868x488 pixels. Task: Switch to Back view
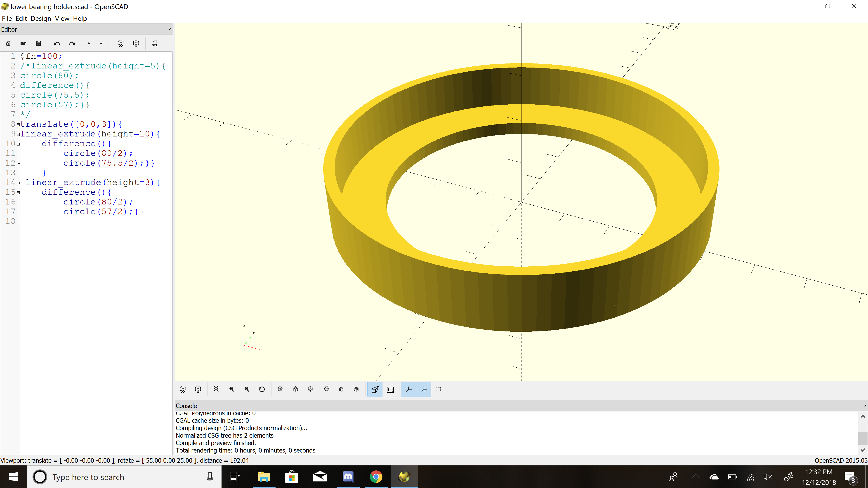point(356,389)
